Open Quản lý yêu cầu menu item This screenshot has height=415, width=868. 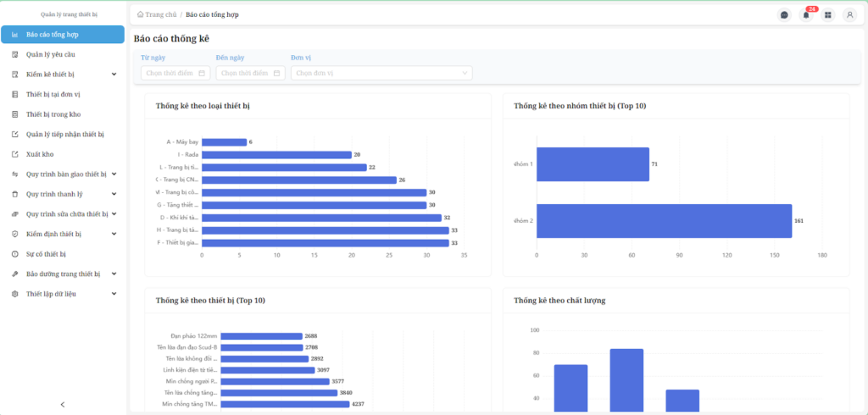(x=51, y=54)
